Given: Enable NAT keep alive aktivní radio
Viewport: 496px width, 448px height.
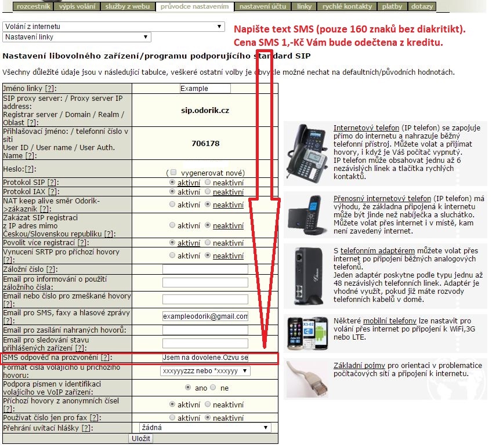Looking at the screenshot, I should pos(172,205).
